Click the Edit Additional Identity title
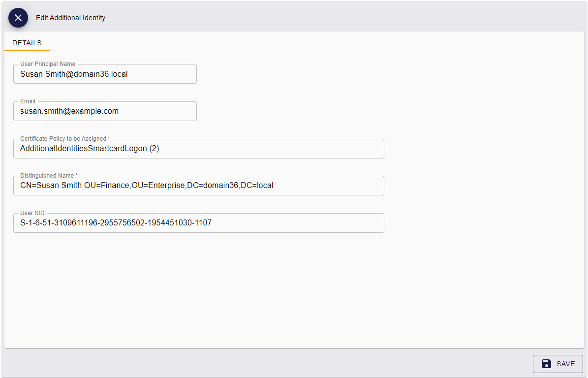 tap(70, 18)
